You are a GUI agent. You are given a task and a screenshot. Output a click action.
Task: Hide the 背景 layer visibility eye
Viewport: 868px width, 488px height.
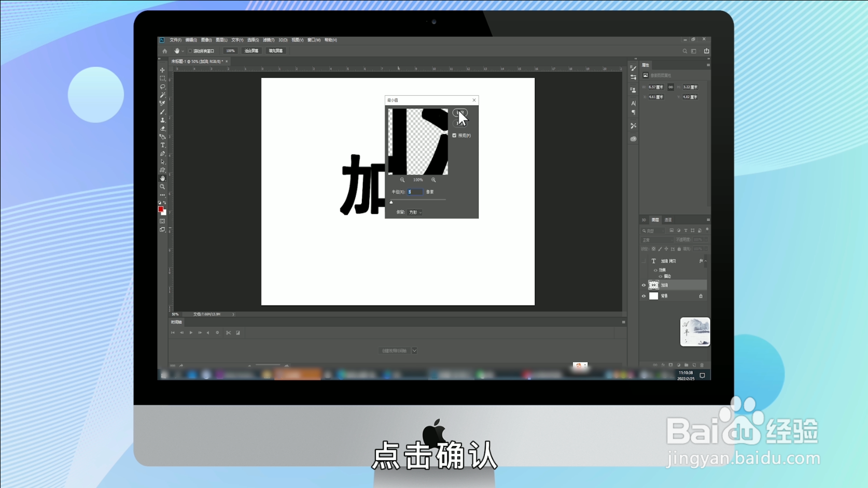(643, 296)
